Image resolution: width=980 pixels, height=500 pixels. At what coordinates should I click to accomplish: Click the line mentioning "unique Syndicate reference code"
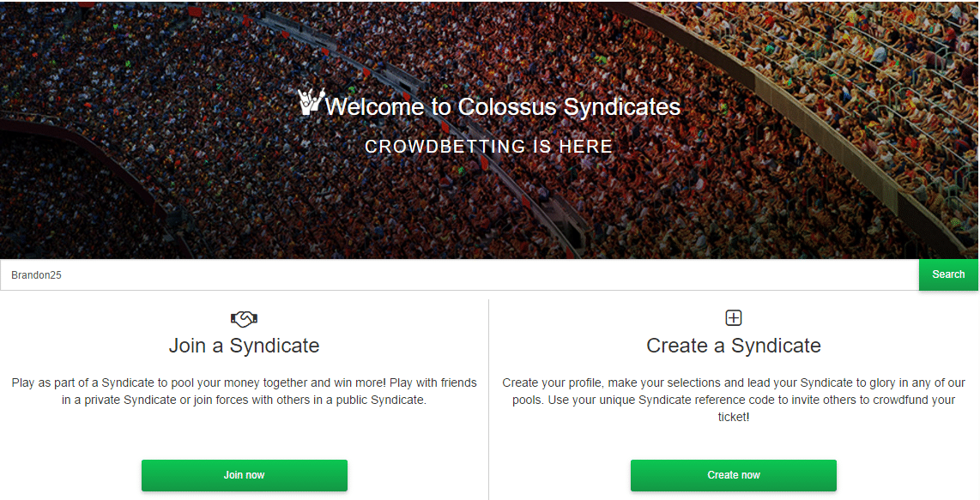(734, 400)
